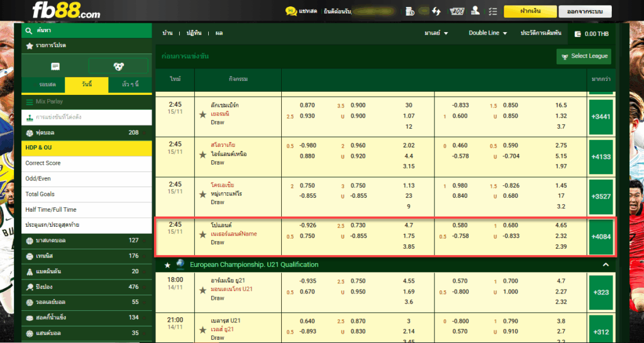This screenshot has height=343, width=644.
Task: Select the วันนี้ today tab
Action: coord(87,85)
